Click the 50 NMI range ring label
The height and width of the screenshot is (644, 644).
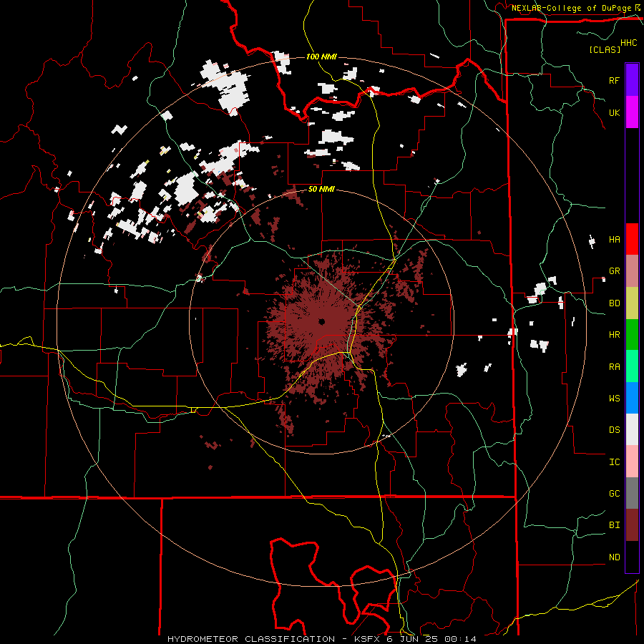pyautogui.click(x=321, y=189)
